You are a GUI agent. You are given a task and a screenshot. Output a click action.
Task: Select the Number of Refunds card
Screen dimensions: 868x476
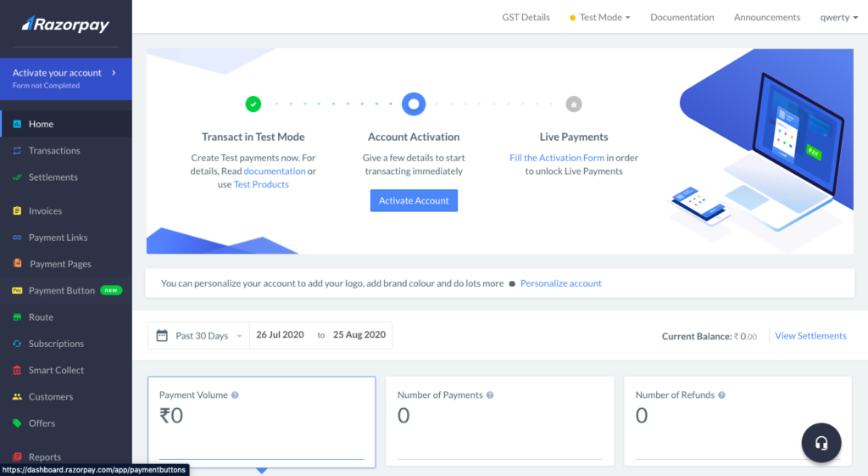coord(738,421)
